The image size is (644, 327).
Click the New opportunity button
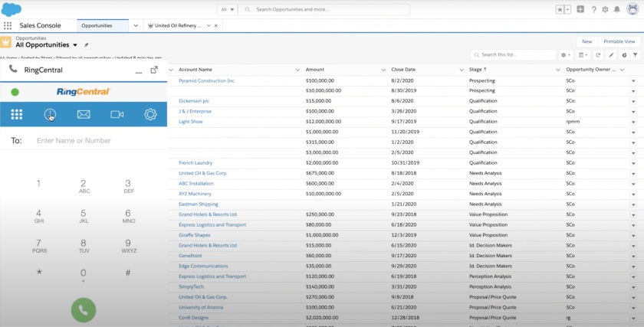587,41
